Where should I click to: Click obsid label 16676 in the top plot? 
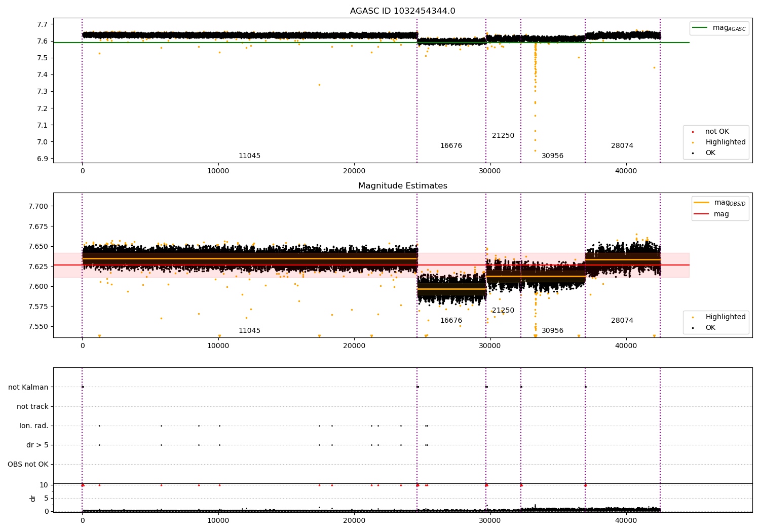451,146
